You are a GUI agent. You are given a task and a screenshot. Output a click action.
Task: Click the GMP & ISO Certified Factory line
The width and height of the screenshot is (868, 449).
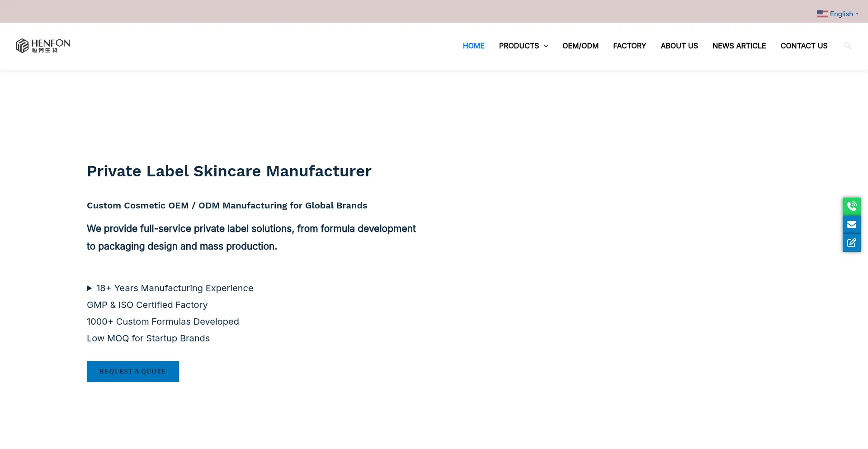pos(147,305)
